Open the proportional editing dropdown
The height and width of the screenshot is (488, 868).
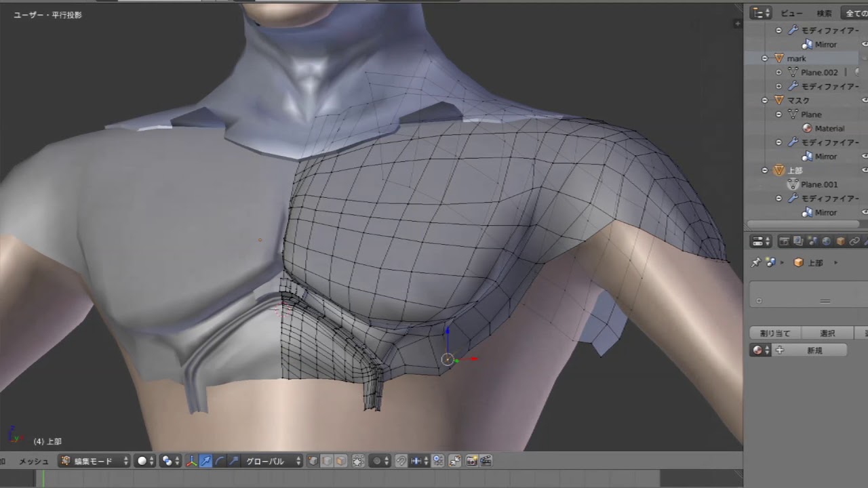(380, 461)
